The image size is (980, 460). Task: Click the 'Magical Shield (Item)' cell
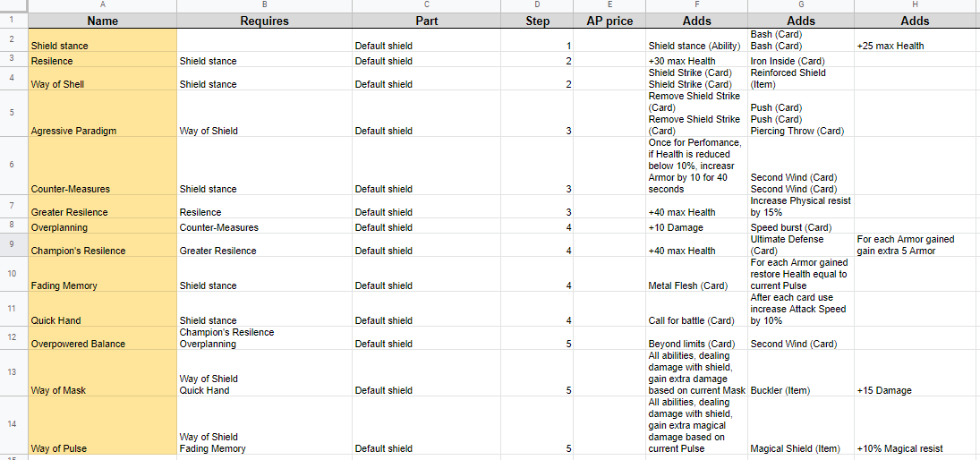pyautogui.click(x=801, y=425)
